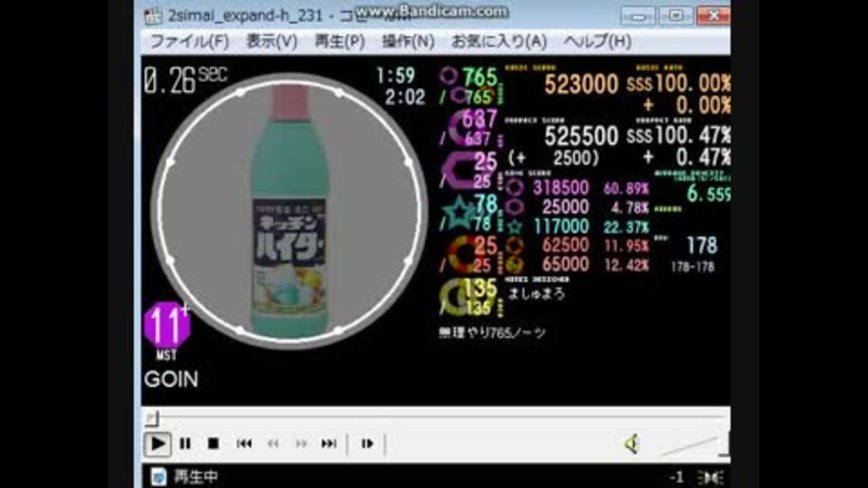This screenshot has height=488, width=868.
Task: Click the blue star slide note icon
Action: 458,212
